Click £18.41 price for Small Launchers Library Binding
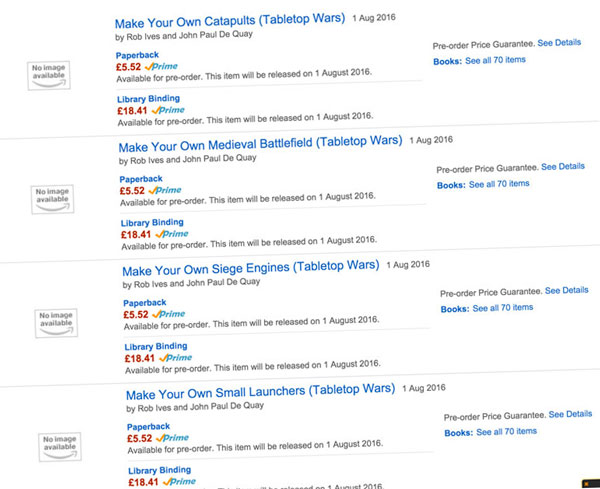Image resolution: width=600 pixels, height=489 pixels. [143, 482]
